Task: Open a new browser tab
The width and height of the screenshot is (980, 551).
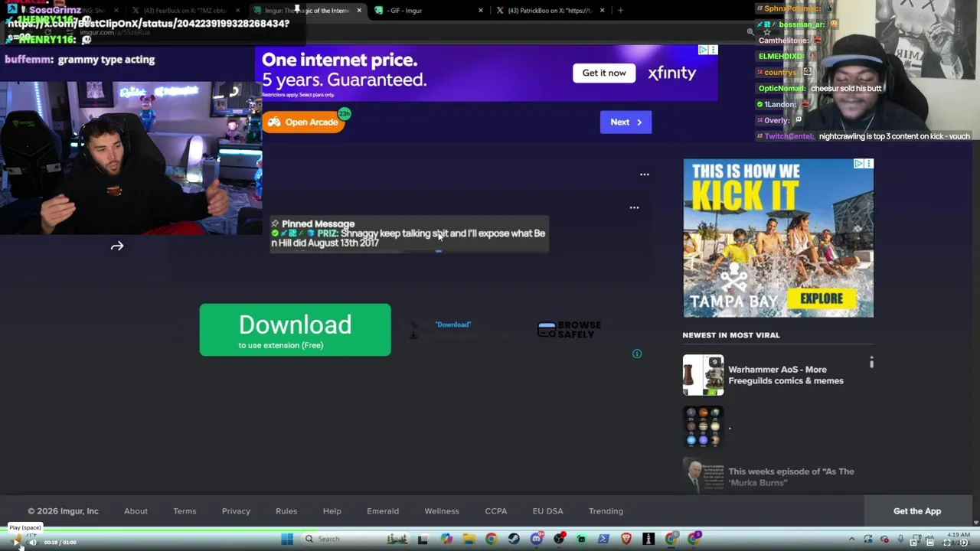Action: pos(620,11)
